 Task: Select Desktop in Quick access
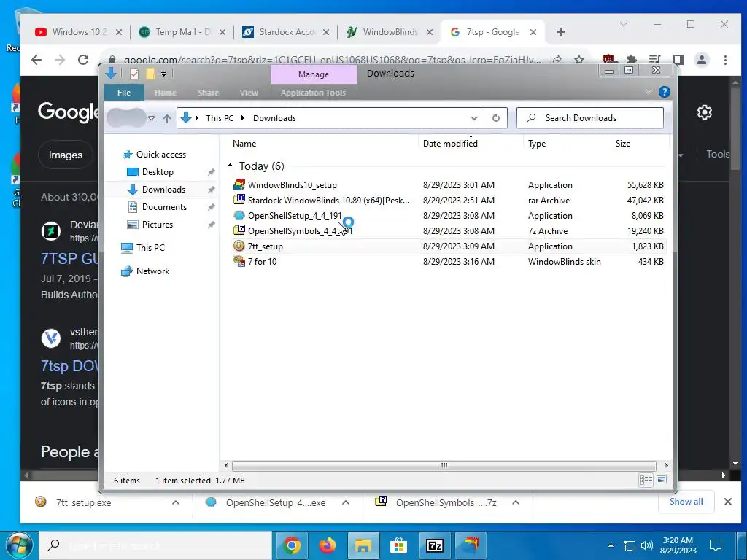point(158,172)
